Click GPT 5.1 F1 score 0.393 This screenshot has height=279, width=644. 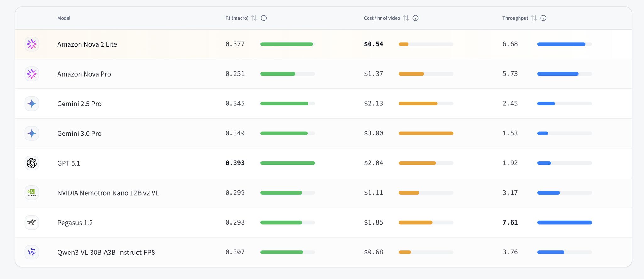click(x=235, y=163)
